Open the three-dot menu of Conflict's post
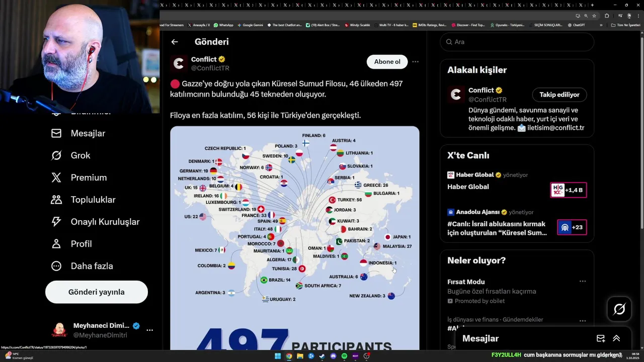Image resolution: width=644 pixels, height=362 pixels. coord(415,62)
